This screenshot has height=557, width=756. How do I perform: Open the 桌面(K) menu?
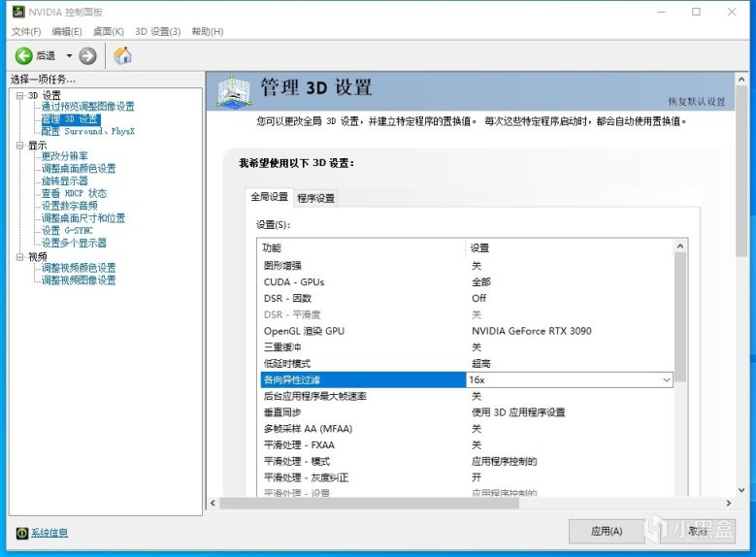tap(109, 31)
